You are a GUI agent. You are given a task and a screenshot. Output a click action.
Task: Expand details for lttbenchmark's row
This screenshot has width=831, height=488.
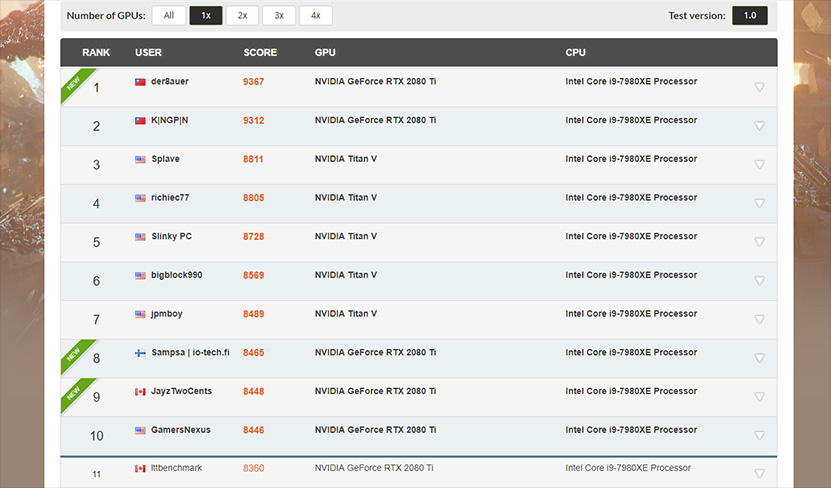[x=759, y=473]
